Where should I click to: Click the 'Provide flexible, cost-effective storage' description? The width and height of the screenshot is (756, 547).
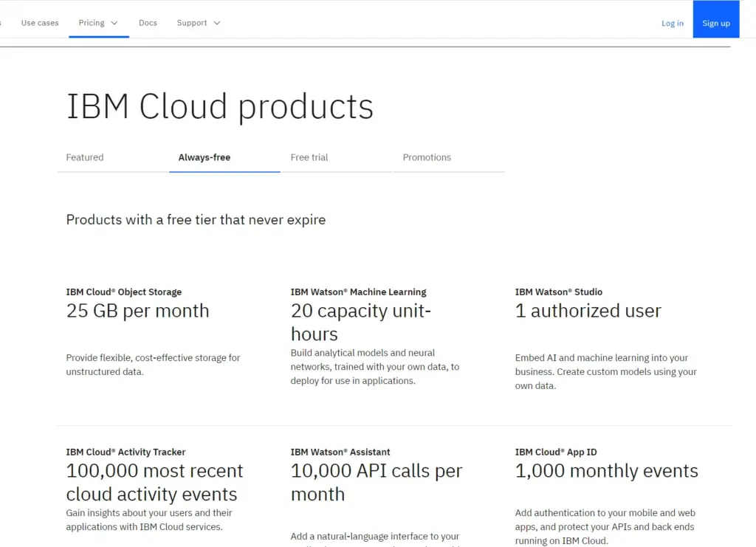click(153, 365)
